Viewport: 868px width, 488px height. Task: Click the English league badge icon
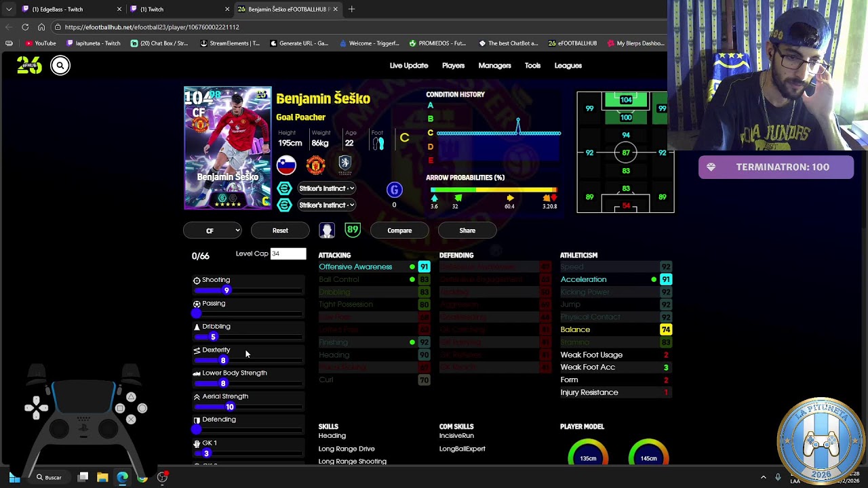pos(344,165)
